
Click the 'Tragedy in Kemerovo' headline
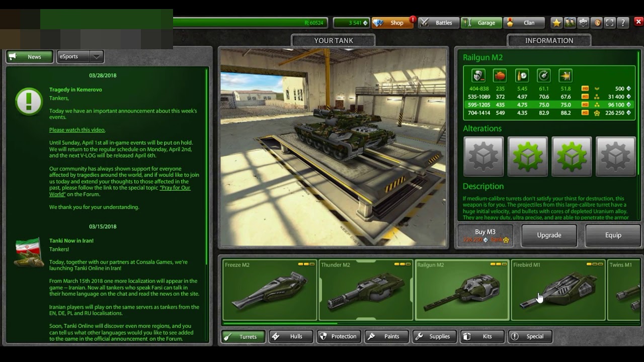[75, 89]
